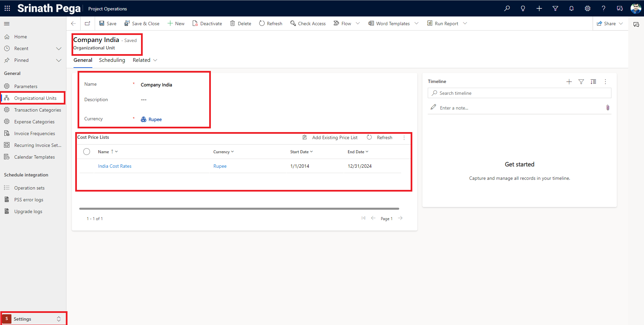Screen dimensions: 644x325
Task: Click the search magnifier in top bar
Action: (507, 8)
